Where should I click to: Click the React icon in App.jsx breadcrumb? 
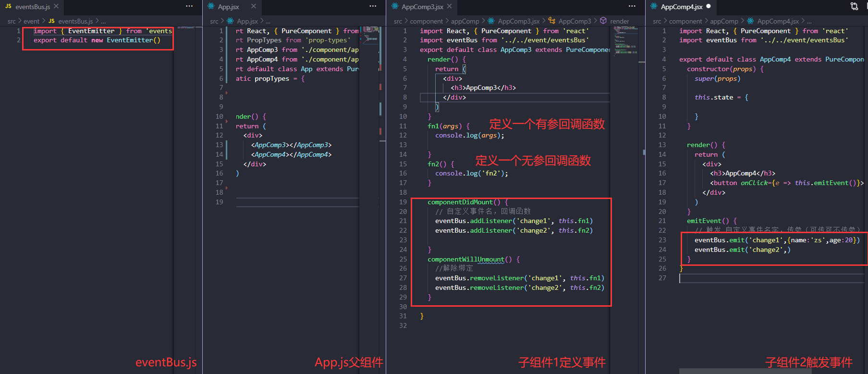[230, 21]
